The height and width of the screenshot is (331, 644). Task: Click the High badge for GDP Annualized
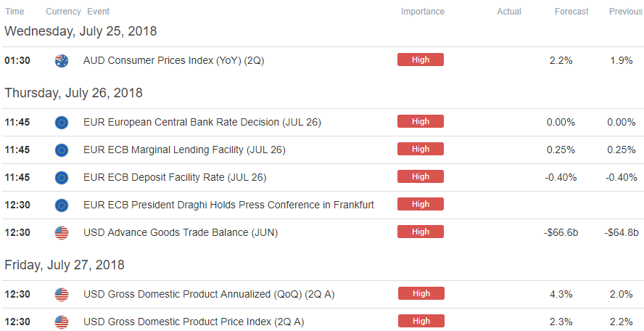421,293
